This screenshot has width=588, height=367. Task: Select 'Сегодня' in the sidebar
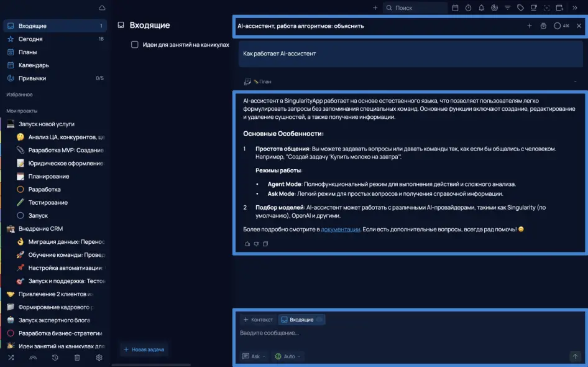(x=30, y=39)
